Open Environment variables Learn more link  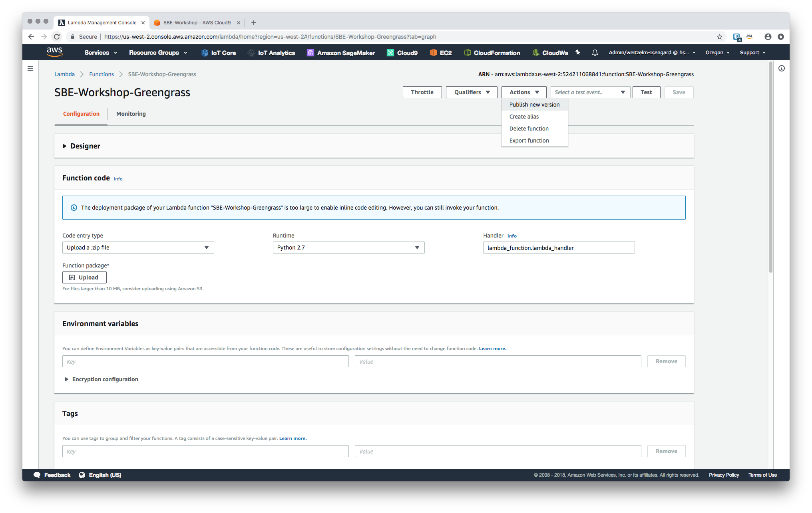pyautogui.click(x=492, y=349)
